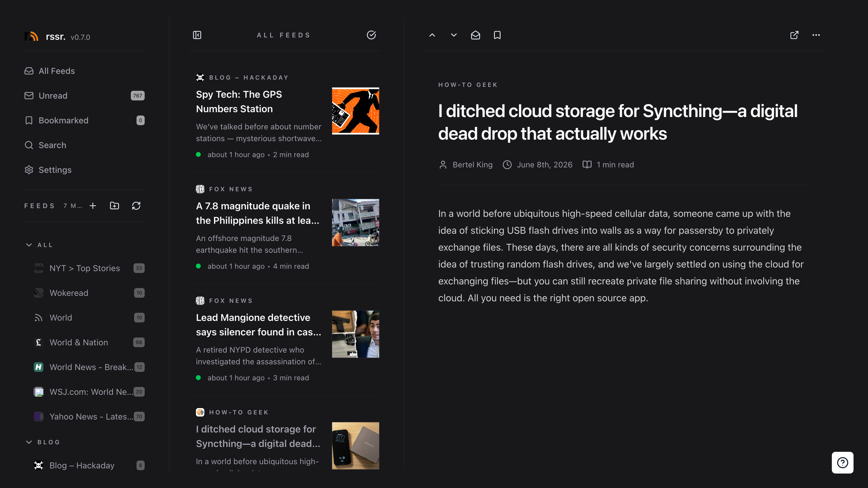Select Yahoo News - Lates... feed
The height and width of the screenshot is (488, 868).
tap(89, 417)
